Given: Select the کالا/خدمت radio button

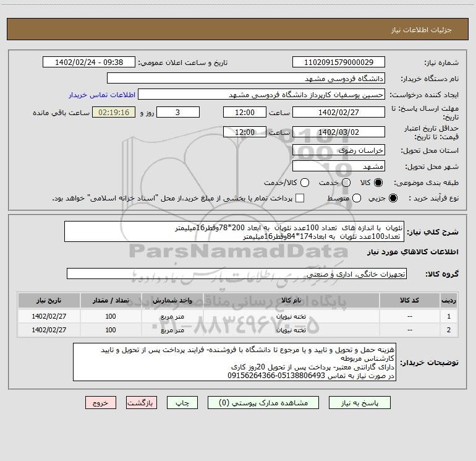Looking at the screenshot, I should [305, 183].
